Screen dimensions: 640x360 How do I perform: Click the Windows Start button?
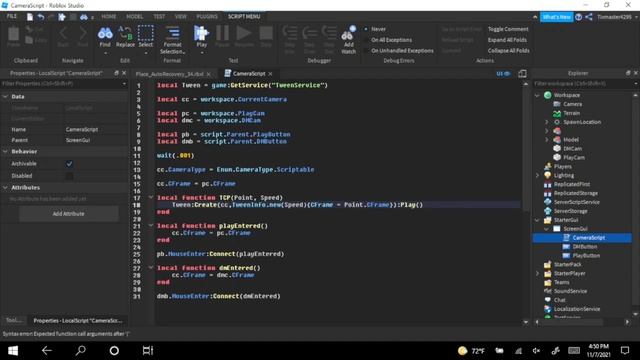(x=13, y=351)
